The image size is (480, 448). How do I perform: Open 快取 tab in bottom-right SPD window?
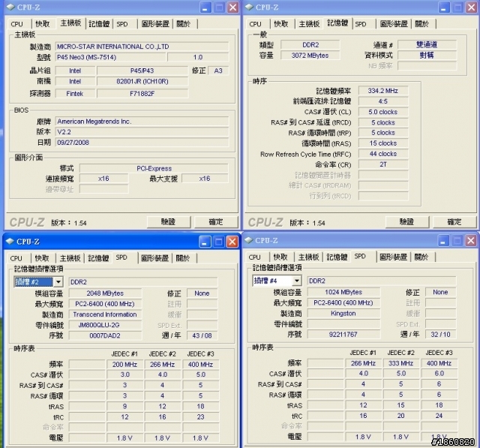point(280,257)
